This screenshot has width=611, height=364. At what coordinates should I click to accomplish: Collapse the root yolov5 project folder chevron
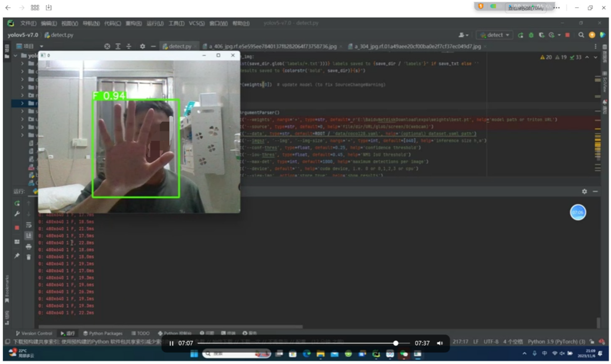(x=16, y=56)
